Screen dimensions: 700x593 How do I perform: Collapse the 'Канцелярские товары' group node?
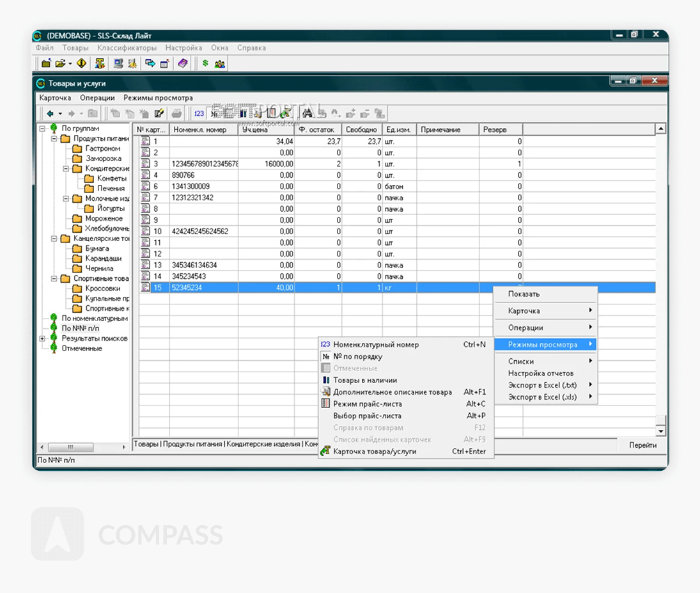click(x=54, y=239)
